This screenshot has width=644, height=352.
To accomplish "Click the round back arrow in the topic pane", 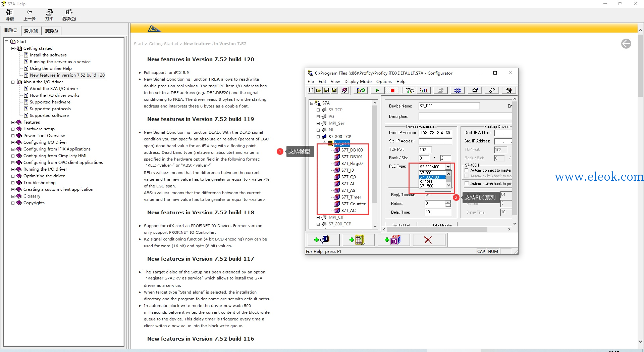I will pyautogui.click(x=626, y=44).
